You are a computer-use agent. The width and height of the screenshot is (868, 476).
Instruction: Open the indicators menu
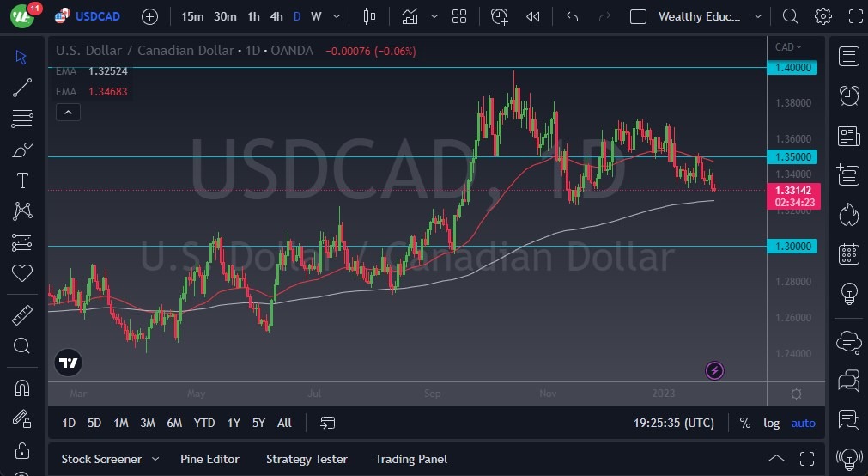(410, 16)
